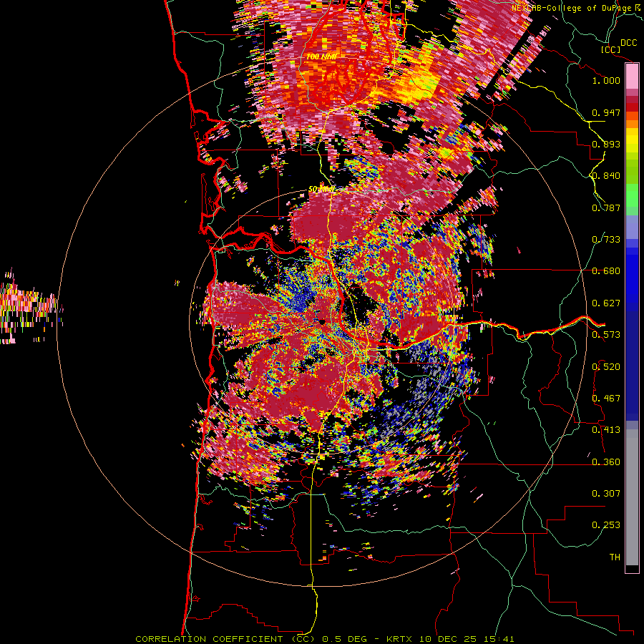Select the 0.787 scale value
This screenshot has height=644, width=644.
point(606,208)
